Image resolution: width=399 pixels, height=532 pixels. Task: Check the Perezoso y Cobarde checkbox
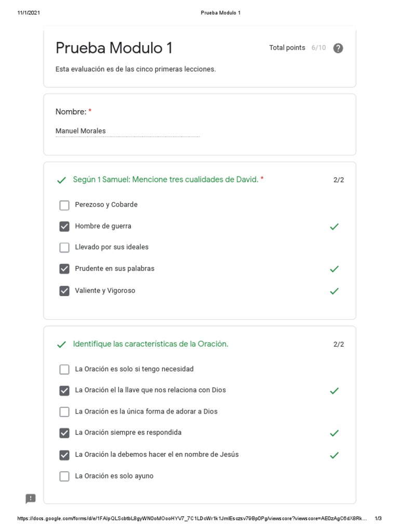click(64, 205)
